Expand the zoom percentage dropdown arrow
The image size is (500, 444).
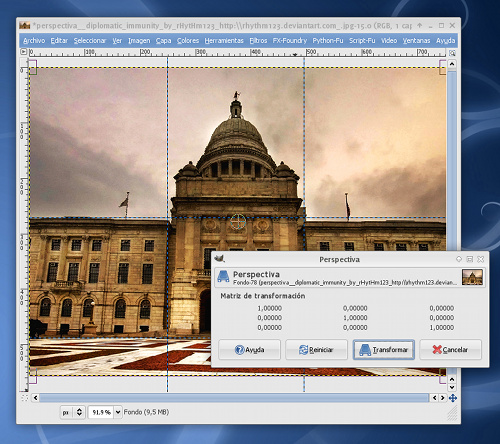118,412
